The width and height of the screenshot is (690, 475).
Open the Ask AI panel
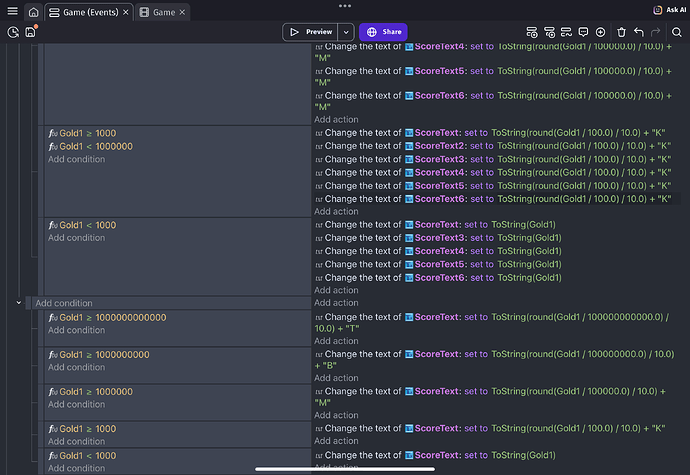tap(668, 10)
